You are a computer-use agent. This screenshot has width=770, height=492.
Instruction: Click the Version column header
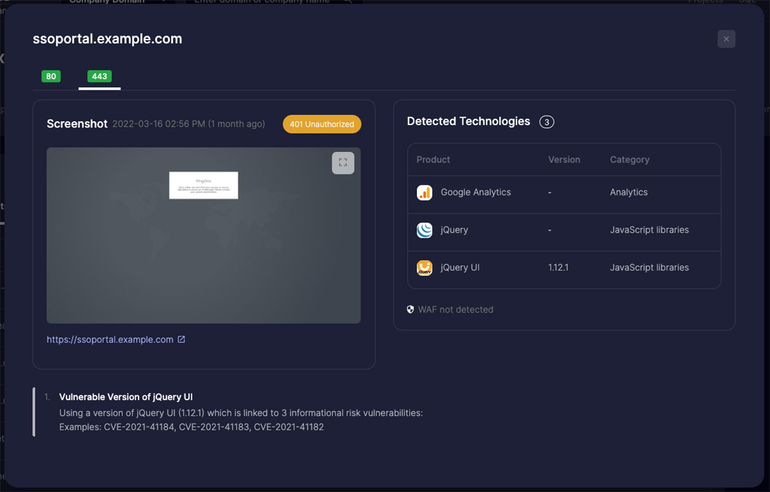pyautogui.click(x=564, y=160)
